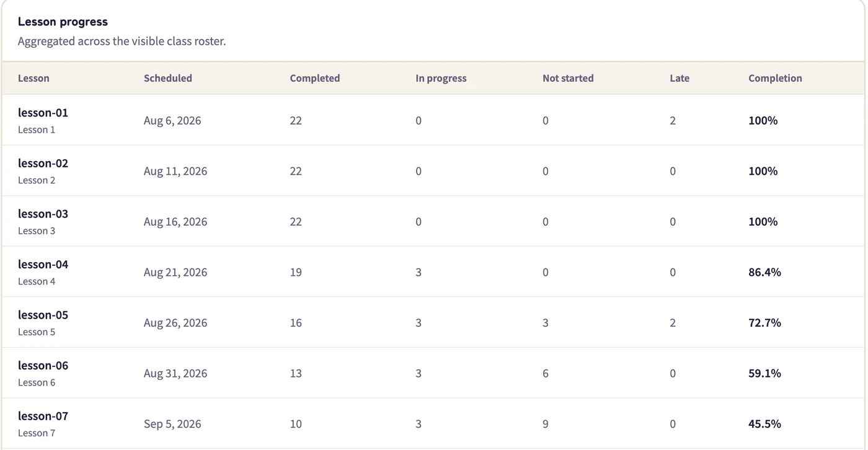Click the "Completion" column header

pyautogui.click(x=775, y=78)
